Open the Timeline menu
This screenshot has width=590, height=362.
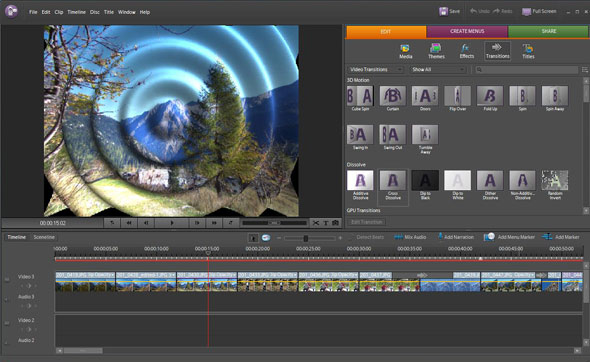(76, 12)
